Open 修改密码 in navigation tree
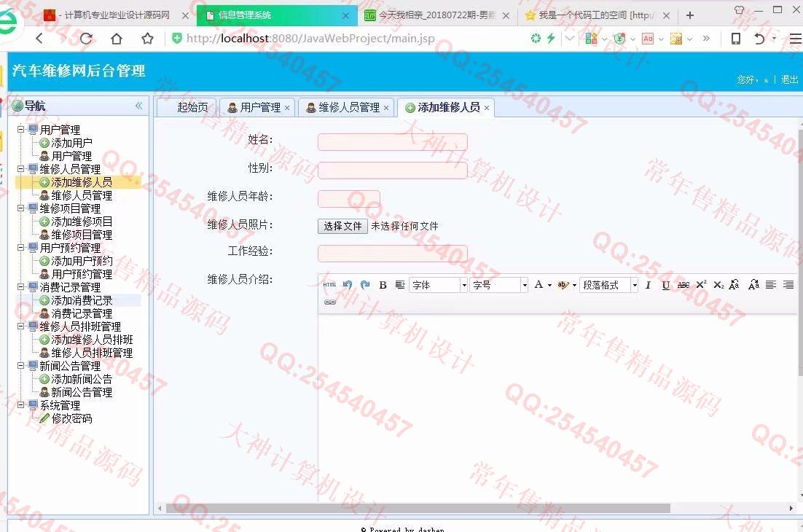Screen dimensions: 803x532 (71, 419)
